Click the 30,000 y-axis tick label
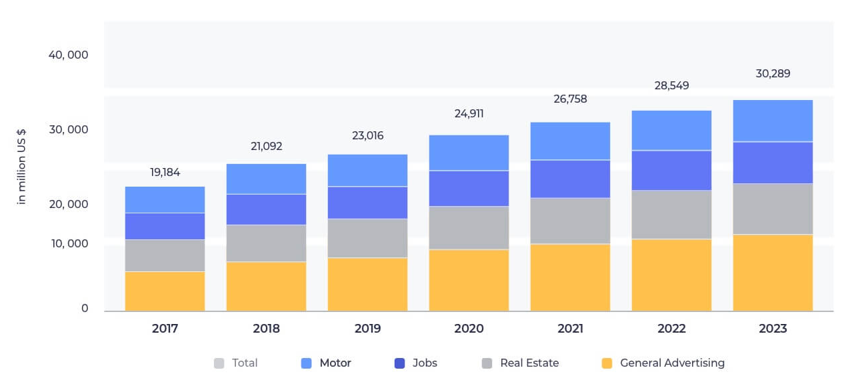 (68, 129)
